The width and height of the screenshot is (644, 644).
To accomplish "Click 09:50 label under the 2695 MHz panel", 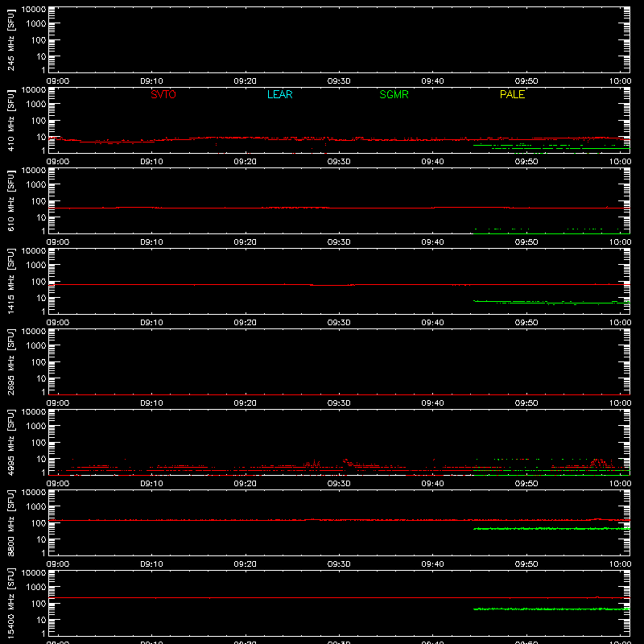I will [x=526, y=403].
